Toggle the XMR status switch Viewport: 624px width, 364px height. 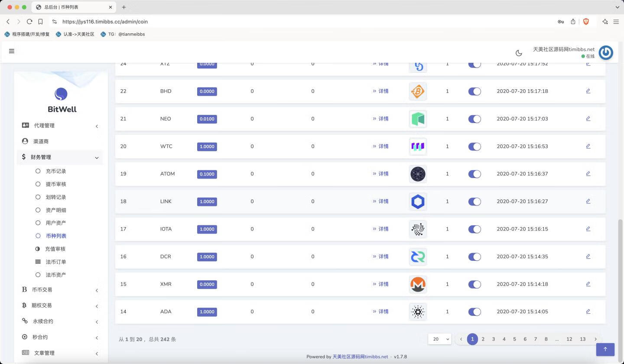474,284
